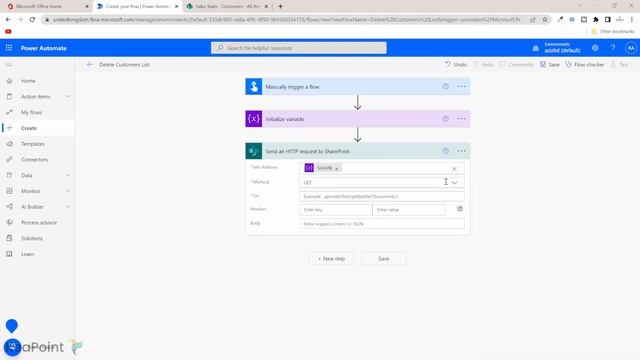Open Comments in the top toolbar
This screenshot has width=640, height=360.
tap(516, 64)
